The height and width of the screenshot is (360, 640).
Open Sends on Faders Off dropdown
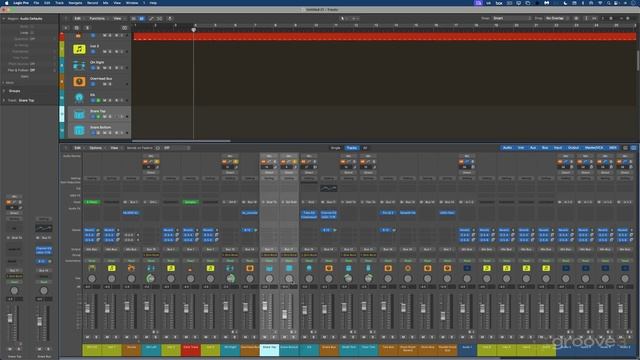176,148
